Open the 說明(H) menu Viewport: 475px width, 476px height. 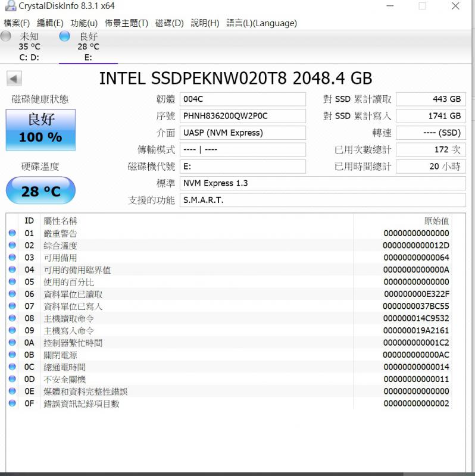(x=205, y=23)
